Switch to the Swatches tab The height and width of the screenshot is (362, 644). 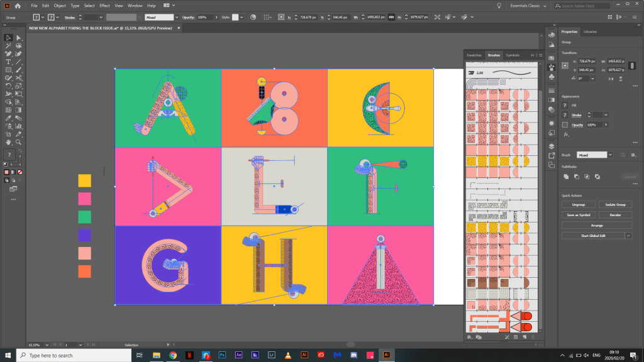[474, 55]
